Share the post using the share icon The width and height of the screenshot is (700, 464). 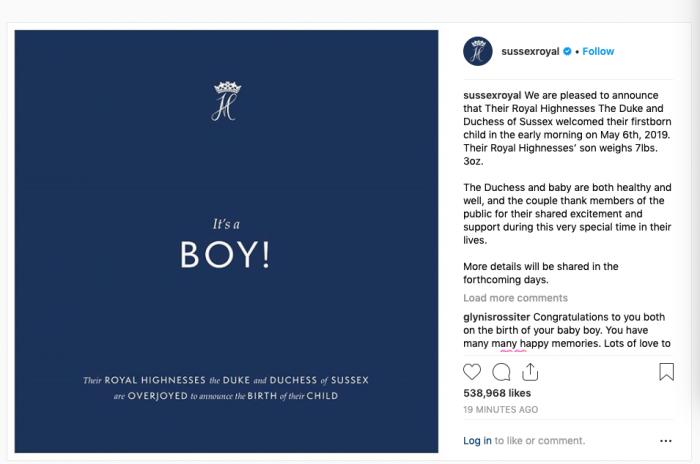[531, 372]
